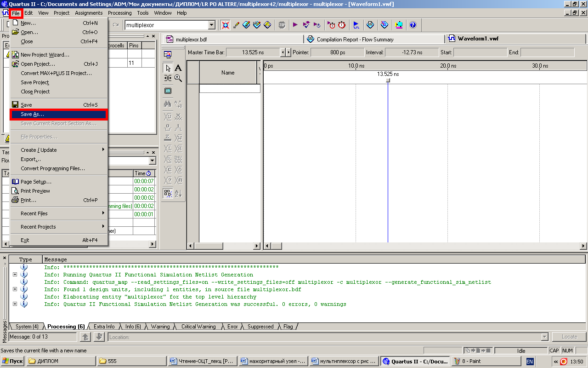This screenshot has width=588, height=368.
Task: Click the Name column header in waveform
Action: tap(228, 73)
